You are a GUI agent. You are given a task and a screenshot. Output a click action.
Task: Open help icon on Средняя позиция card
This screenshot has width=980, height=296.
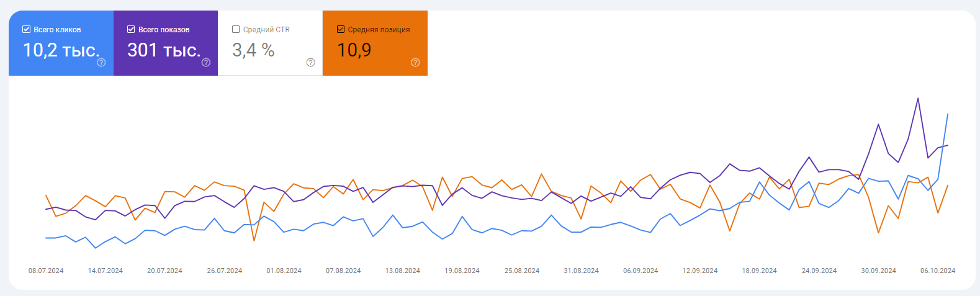tap(415, 62)
